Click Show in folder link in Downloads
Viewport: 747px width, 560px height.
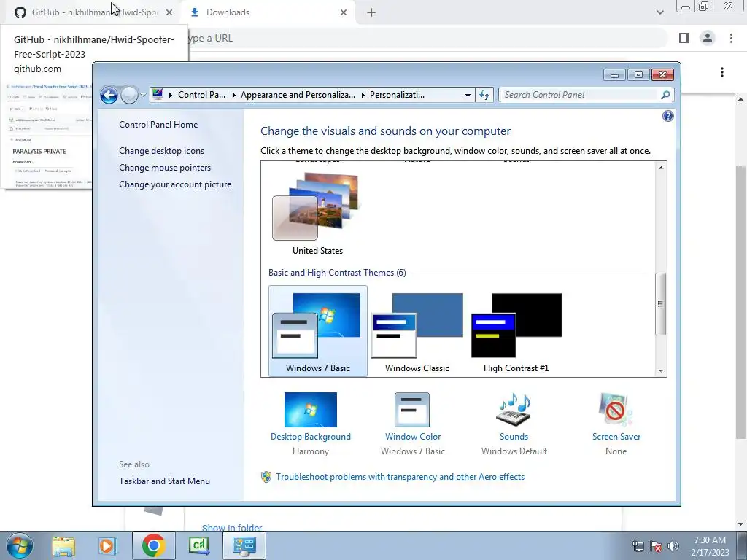[232, 527]
